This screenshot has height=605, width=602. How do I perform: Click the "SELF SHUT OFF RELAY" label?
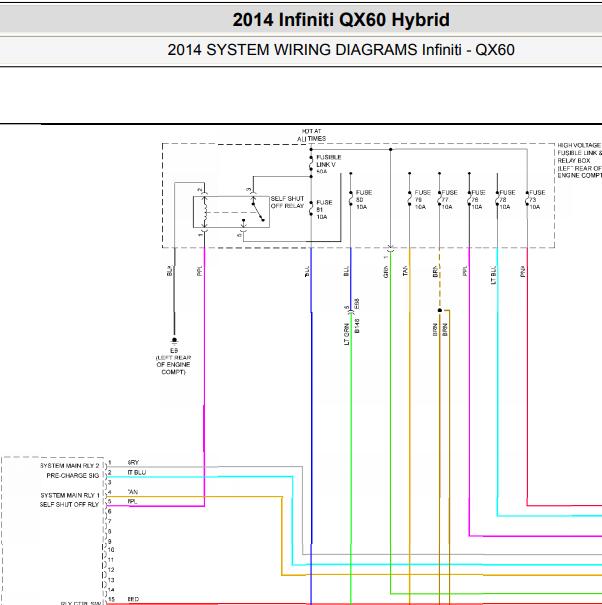287,202
